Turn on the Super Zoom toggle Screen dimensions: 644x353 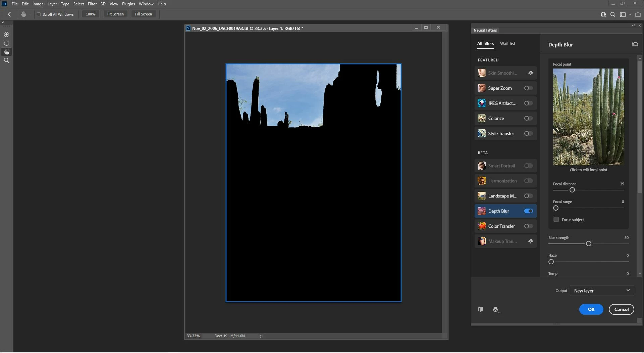pyautogui.click(x=529, y=88)
